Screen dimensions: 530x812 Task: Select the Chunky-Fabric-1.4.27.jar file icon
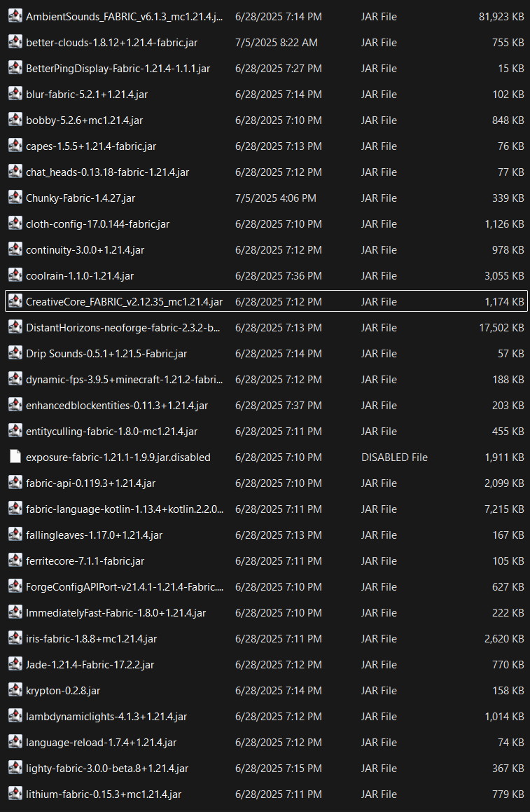tap(15, 198)
